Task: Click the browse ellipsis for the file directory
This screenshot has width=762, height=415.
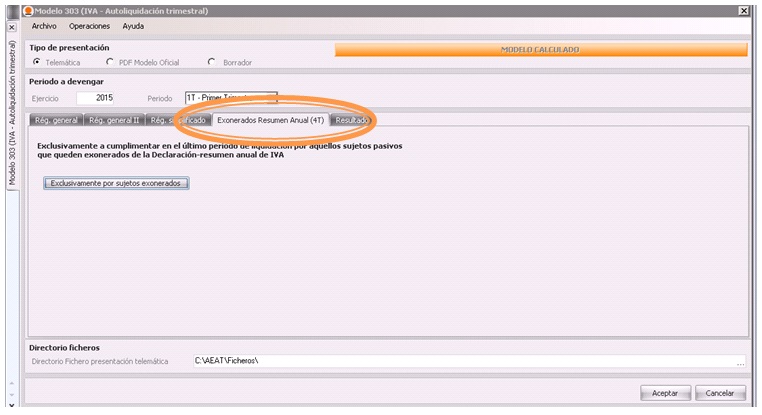Action: point(740,361)
